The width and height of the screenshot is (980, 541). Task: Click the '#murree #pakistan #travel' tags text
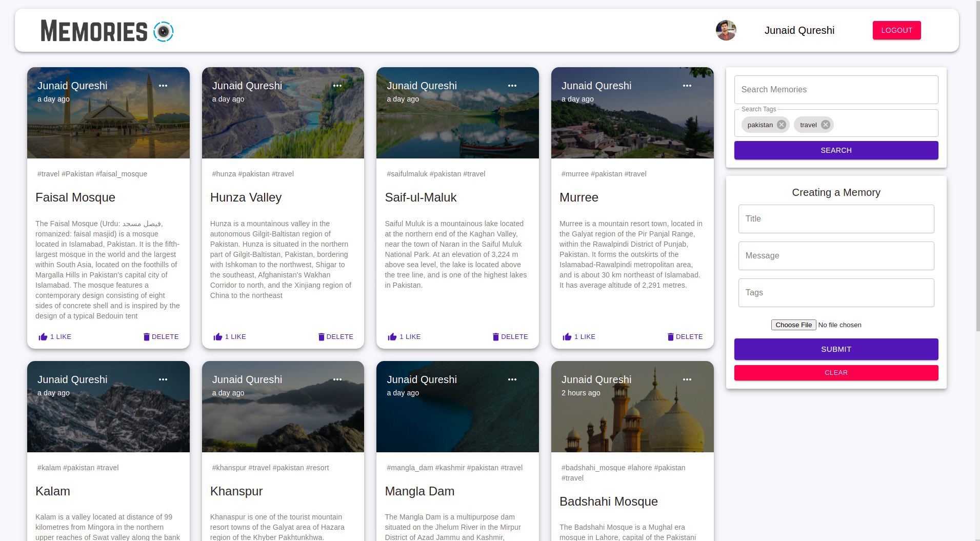click(x=604, y=174)
